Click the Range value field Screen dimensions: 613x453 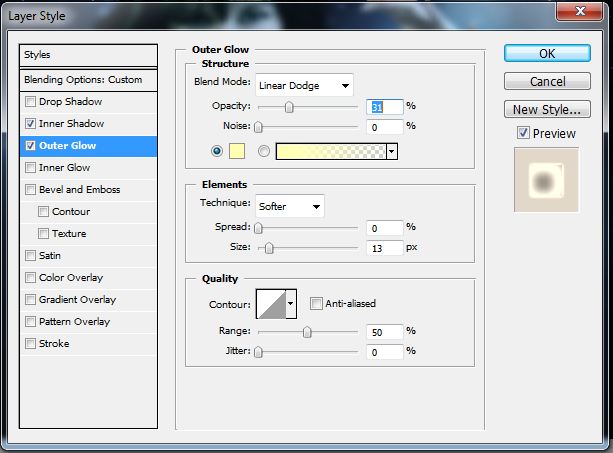pyautogui.click(x=384, y=332)
